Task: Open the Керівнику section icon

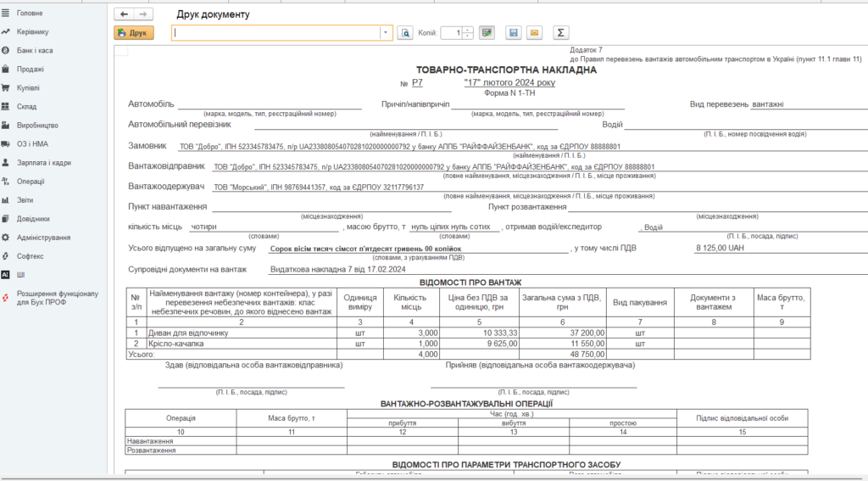Action: [6, 31]
